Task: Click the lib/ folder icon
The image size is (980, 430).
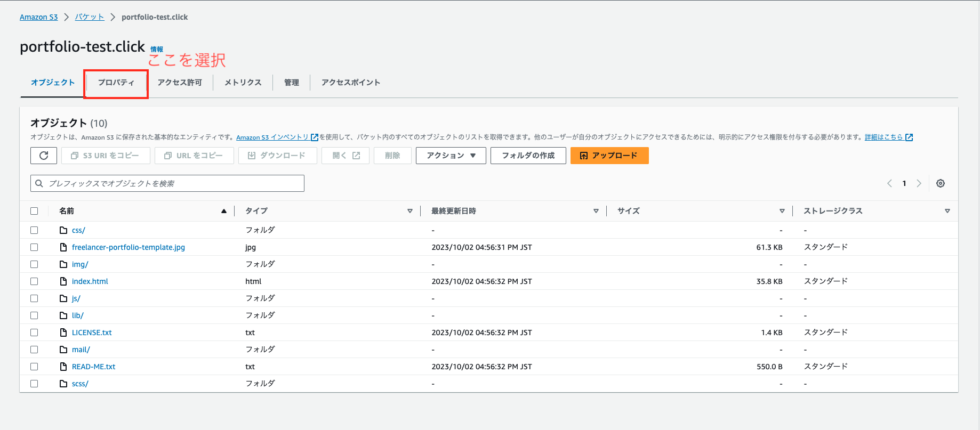Action: (x=63, y=315)
